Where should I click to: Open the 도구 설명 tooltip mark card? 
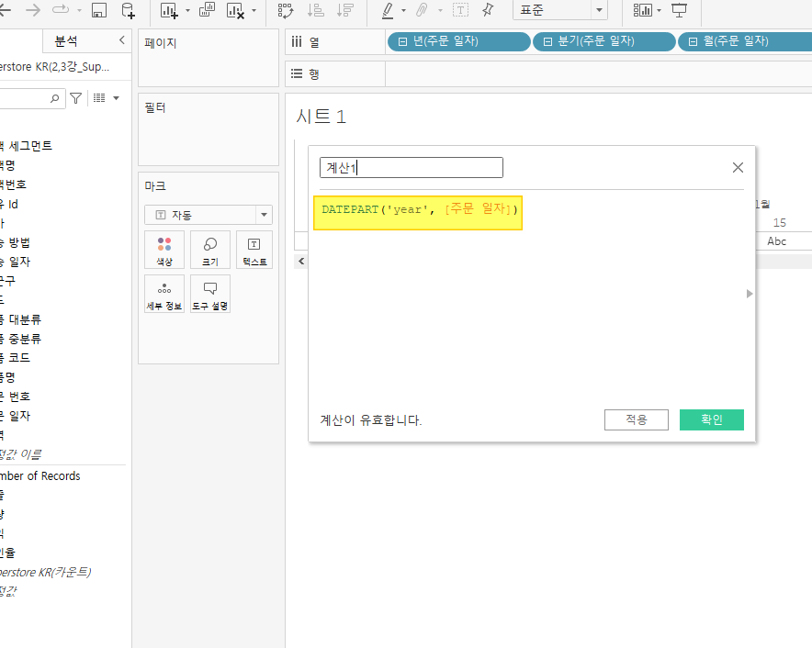click(210, 294)
